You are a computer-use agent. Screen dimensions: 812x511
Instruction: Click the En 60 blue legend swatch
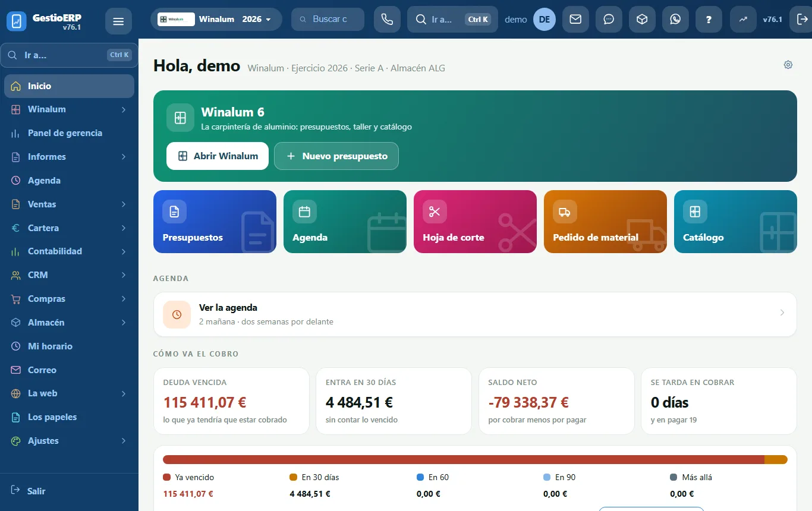(420, 477)
